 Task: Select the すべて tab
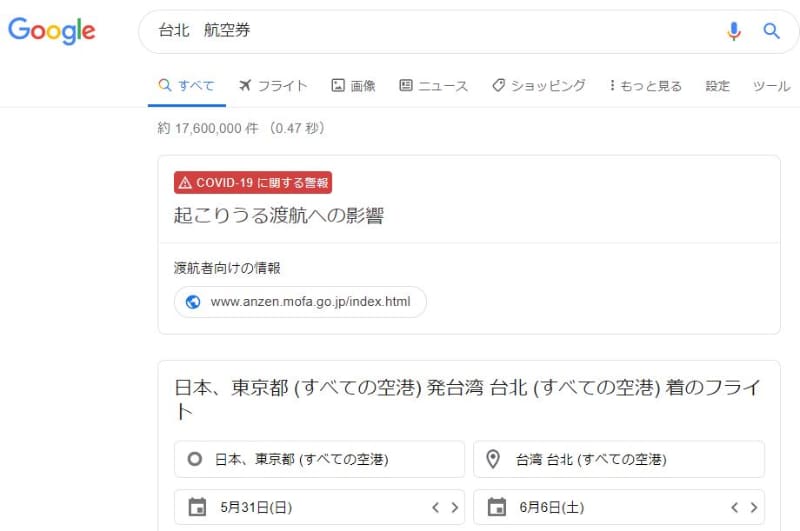click(187, 86)
